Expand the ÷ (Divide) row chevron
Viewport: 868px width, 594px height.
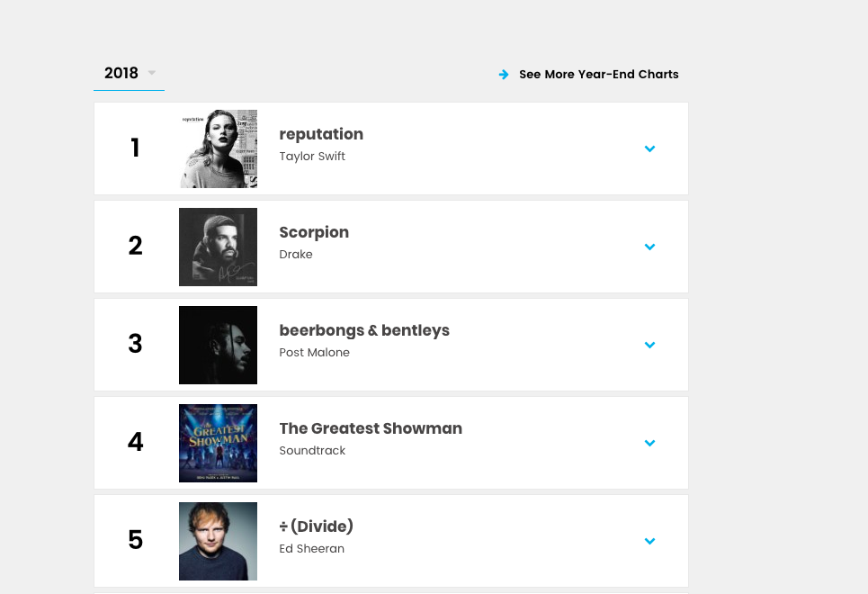(650, 541)
